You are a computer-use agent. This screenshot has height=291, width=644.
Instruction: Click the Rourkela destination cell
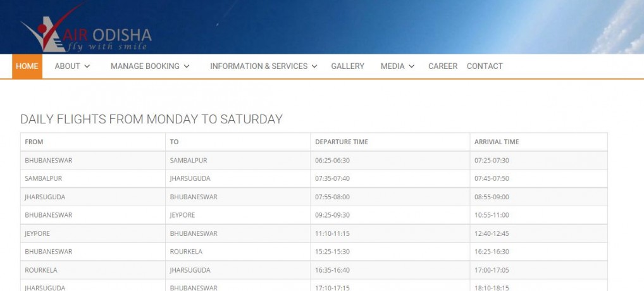[x=185, y=252]
